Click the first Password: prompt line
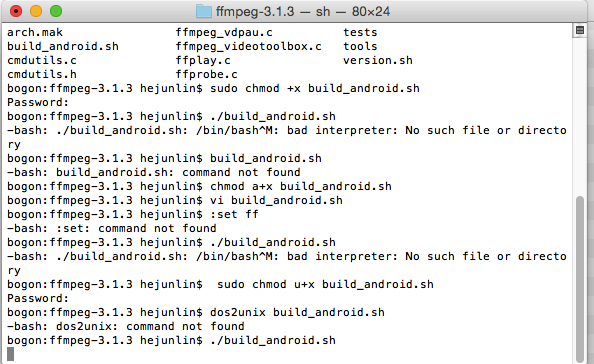Viewport: 594px width, 364px height. pyautogui.click(x=38, y=103)
